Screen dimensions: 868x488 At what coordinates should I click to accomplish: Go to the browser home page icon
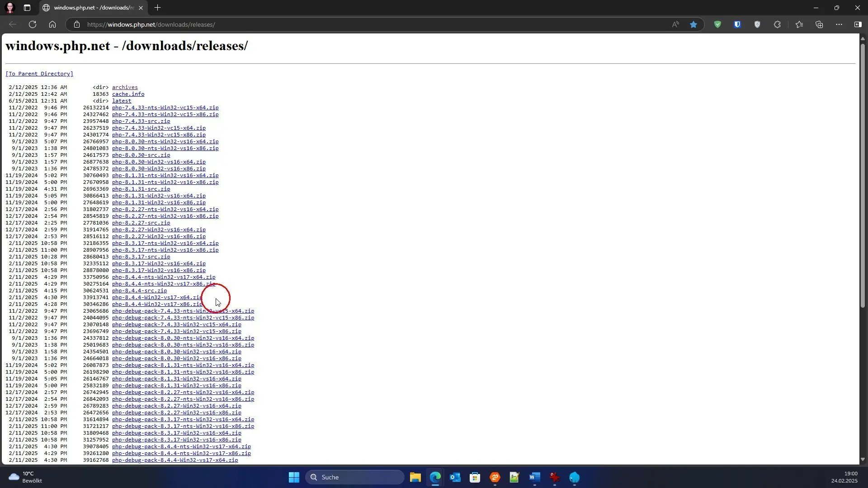52,24
